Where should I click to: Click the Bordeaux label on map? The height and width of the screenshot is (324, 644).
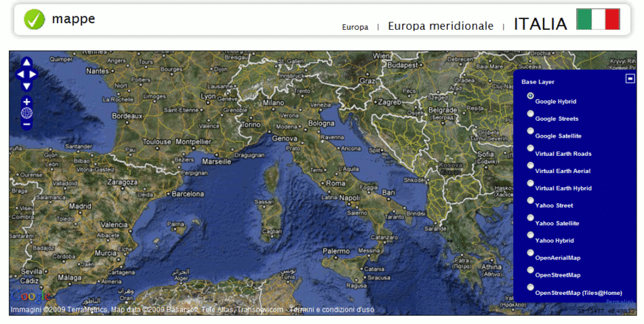tap(127, 116)
